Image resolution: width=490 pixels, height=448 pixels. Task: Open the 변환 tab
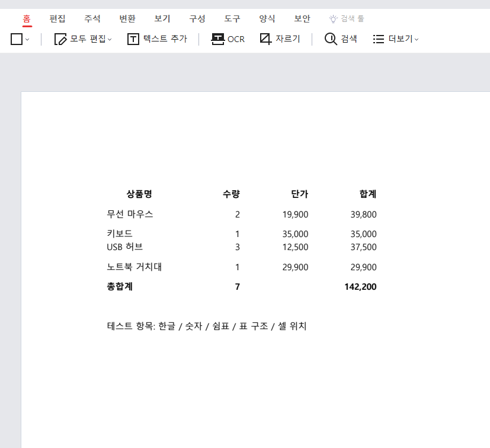point(127,19)
